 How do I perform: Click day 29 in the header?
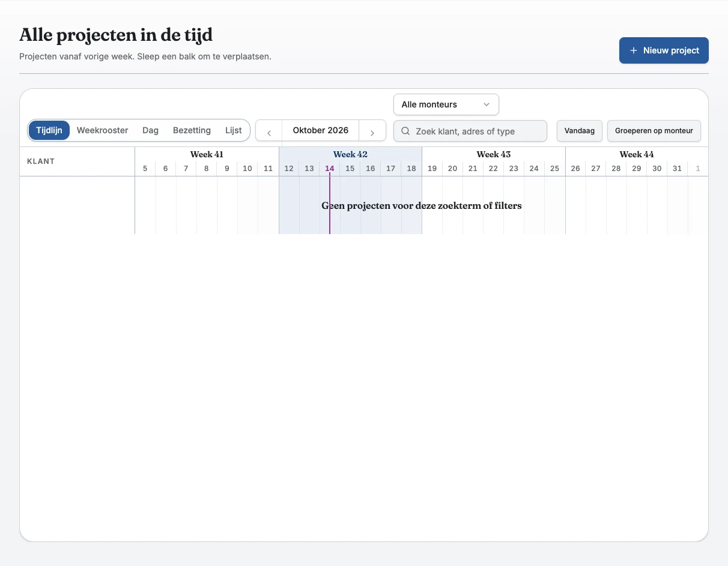pos(637,169)
